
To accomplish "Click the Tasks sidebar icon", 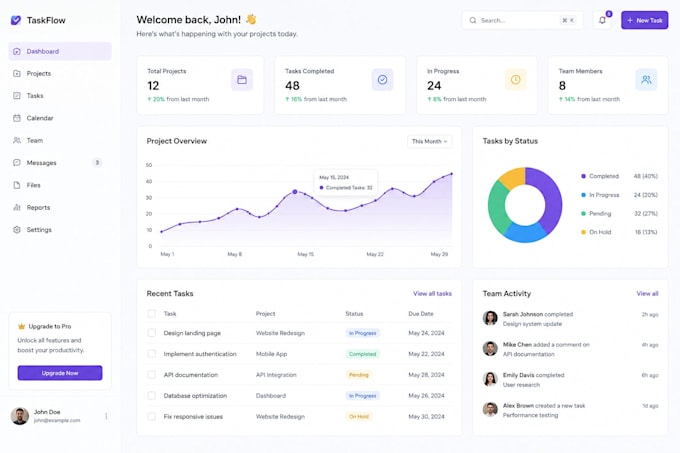I will (16, 95).
